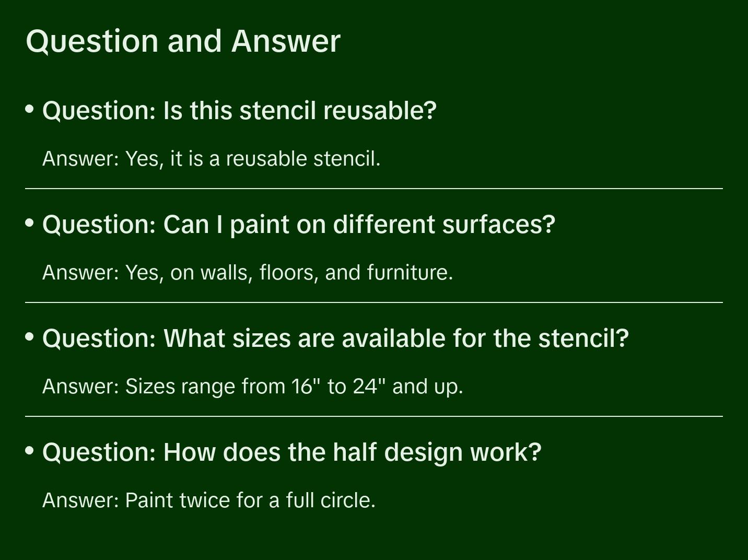Click the word "circle" in the last answer

point(348,500)
